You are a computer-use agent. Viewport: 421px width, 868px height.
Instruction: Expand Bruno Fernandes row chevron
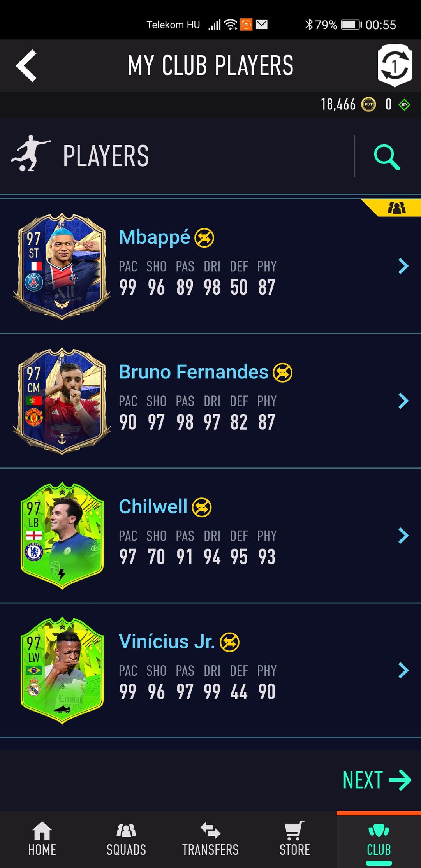point(403,401)
